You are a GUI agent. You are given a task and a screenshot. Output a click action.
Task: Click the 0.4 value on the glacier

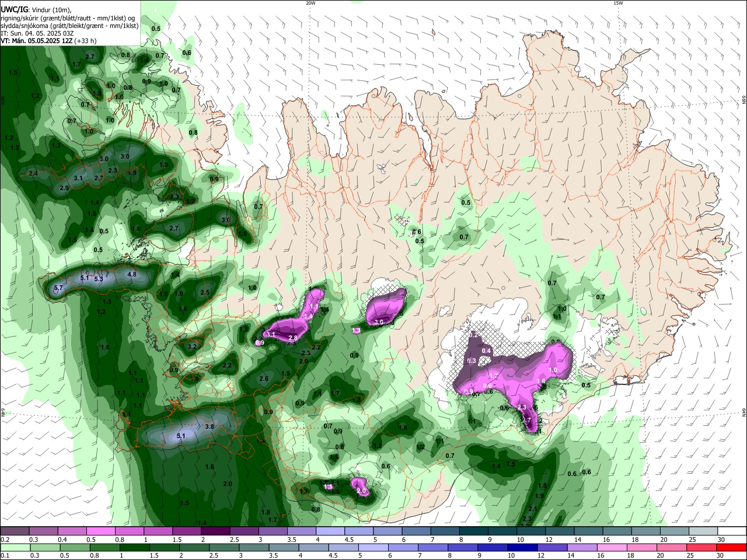click(x=487, y=351)
